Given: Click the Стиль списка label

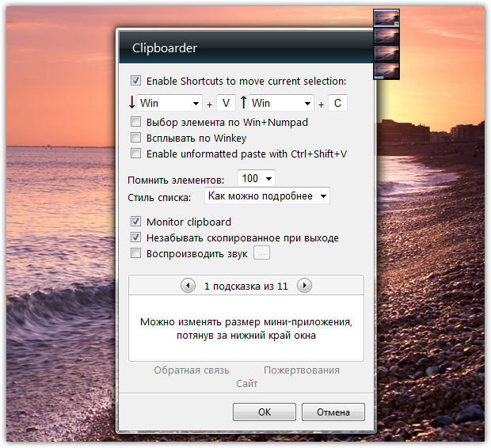Looking at the screenshot, I should [159, 198].
